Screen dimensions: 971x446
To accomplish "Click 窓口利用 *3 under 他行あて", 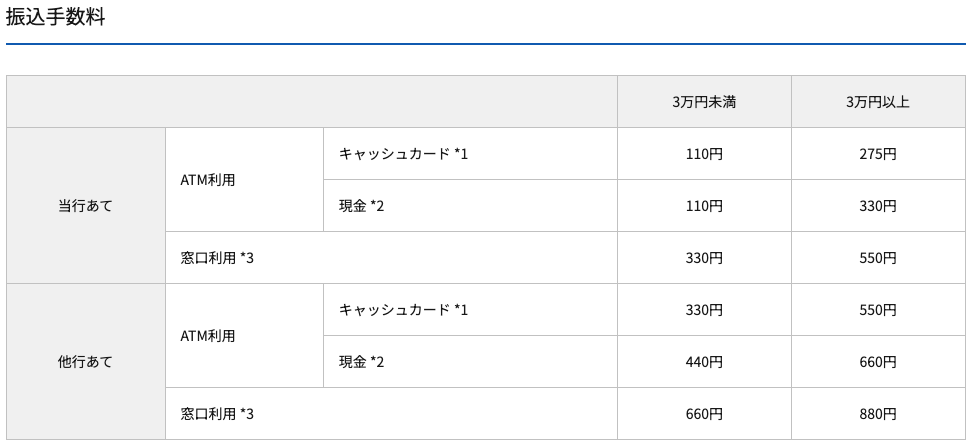I will pyautogui.click(x=218, y=414).
